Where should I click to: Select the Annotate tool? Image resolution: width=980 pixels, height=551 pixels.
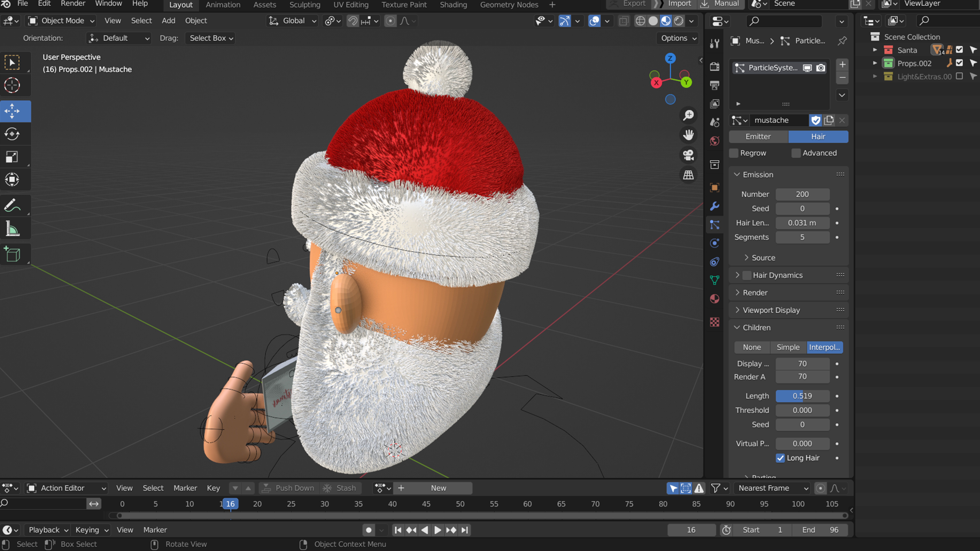point(12,206)
